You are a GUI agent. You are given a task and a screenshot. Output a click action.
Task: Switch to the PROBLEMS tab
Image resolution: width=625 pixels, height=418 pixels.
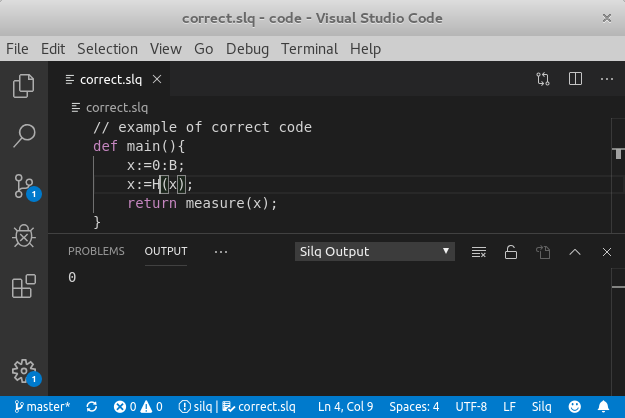[96, 252]
